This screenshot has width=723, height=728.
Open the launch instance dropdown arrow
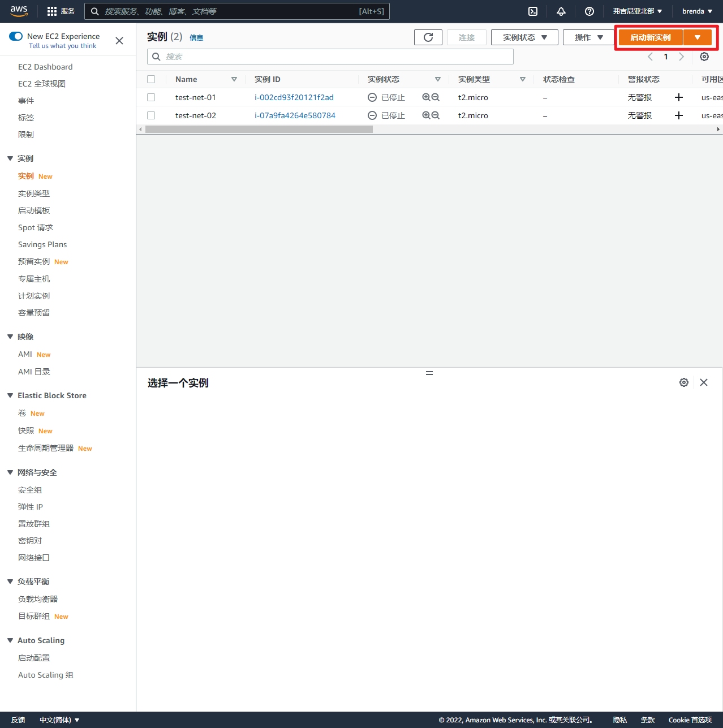pyautogui.click(x=698, y=37)
